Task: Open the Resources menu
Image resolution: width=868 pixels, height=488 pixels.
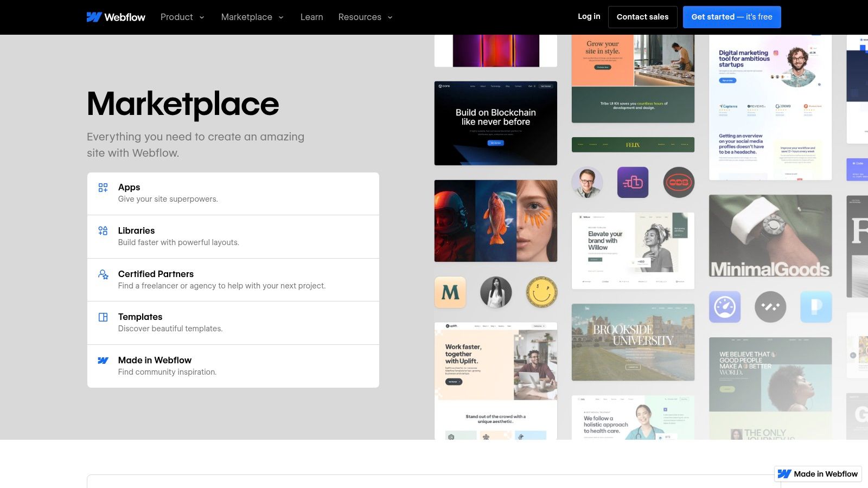Action: click(x=365, y=17)
